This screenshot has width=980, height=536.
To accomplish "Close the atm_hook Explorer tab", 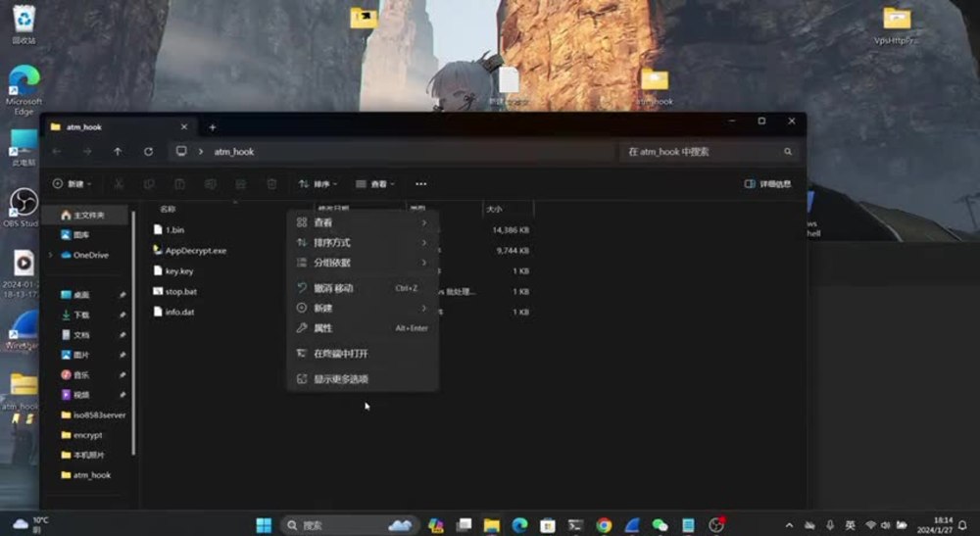I will pos(184,126).
